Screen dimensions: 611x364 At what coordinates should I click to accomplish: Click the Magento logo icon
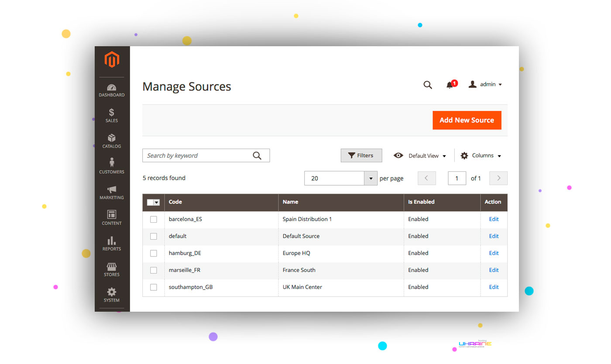pos(112,59)
